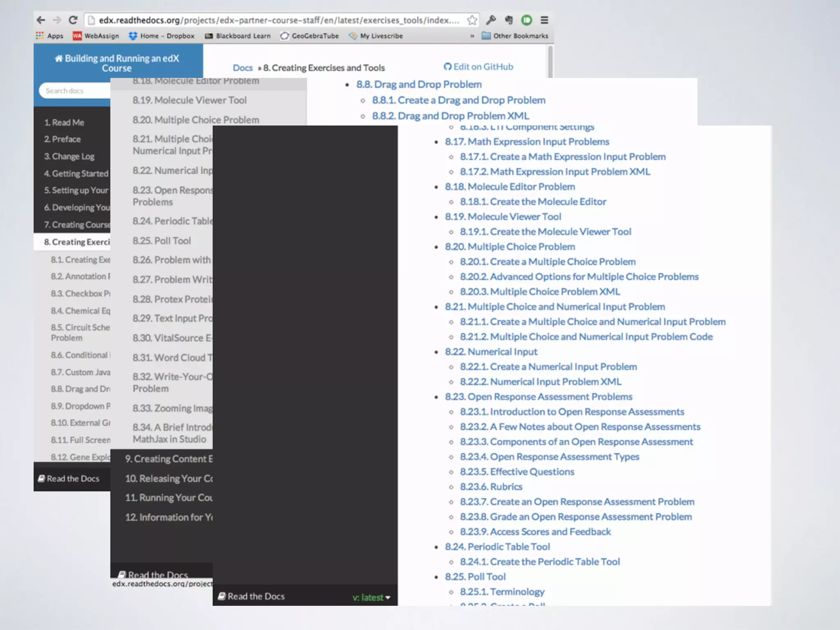The width and height of the screenshot is (840, 630).
Task: Click the Edit on GitHub link
Action: pyautogui.click(x=478, y=67)
